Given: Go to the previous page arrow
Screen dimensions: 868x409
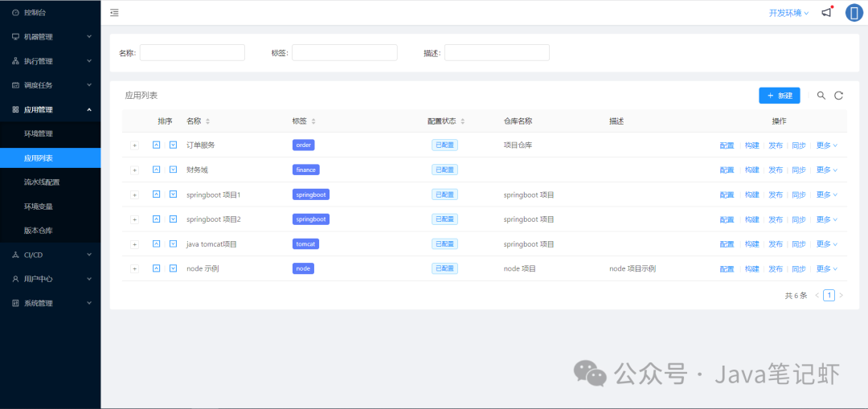Looking at the screenshot, I should 817,296.
